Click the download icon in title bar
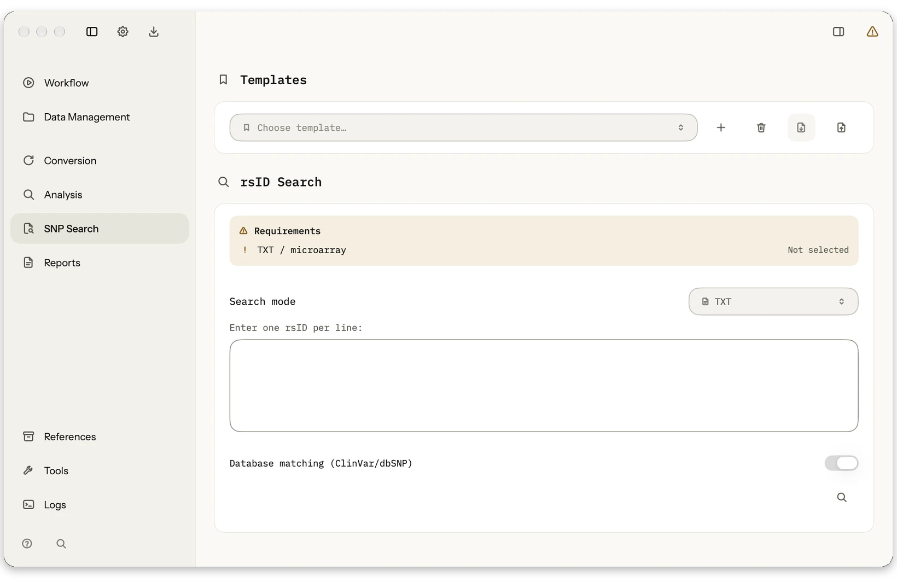 point(154,32)
